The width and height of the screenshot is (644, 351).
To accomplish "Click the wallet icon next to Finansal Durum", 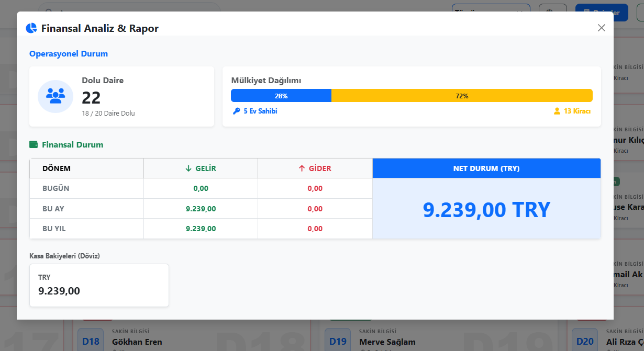I will tap(34, 145).
